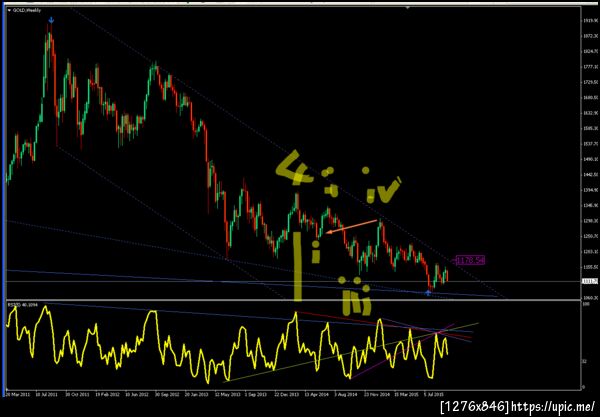
Task: Click the 10 Jun 2012 date label
Action: (137, 394)
